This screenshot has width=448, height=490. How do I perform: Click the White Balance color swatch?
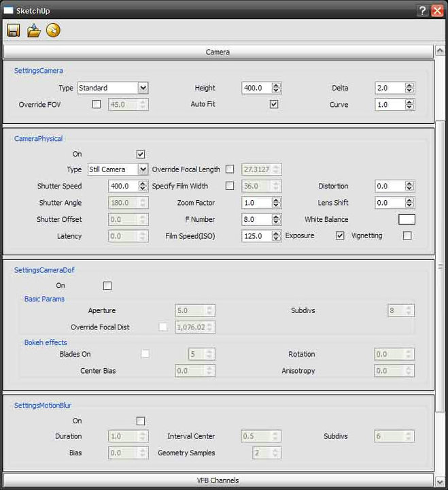[407, 219]
